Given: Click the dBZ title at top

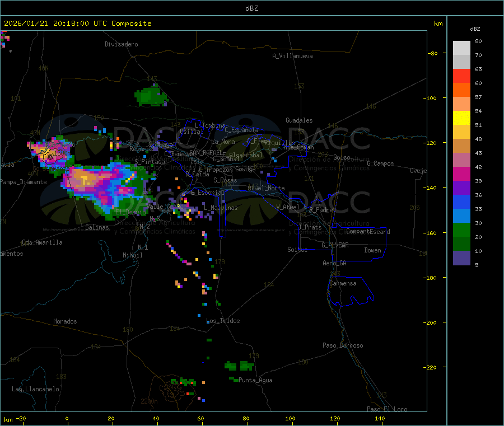Looking at the screenshot, I should click(x=251, y=8).
